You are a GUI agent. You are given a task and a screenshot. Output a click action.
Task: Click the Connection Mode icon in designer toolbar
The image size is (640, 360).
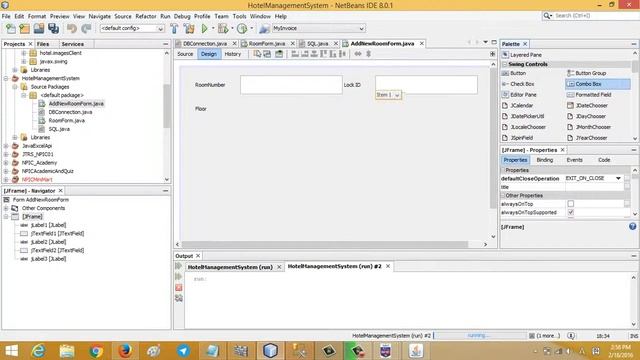coord(267,54)
